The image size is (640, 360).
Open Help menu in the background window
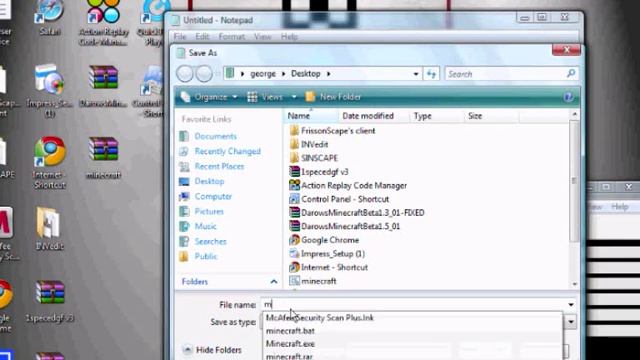(620, 207)
